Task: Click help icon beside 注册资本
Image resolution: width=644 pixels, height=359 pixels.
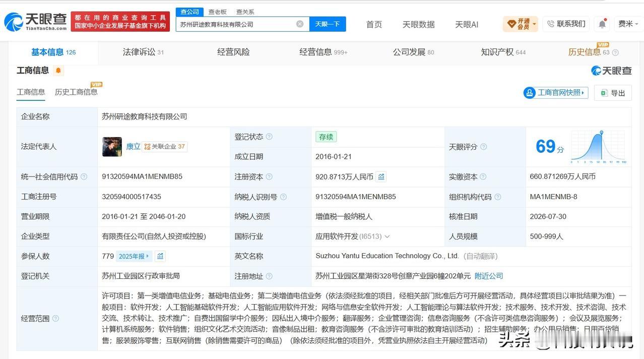Action: coord(269,176)
